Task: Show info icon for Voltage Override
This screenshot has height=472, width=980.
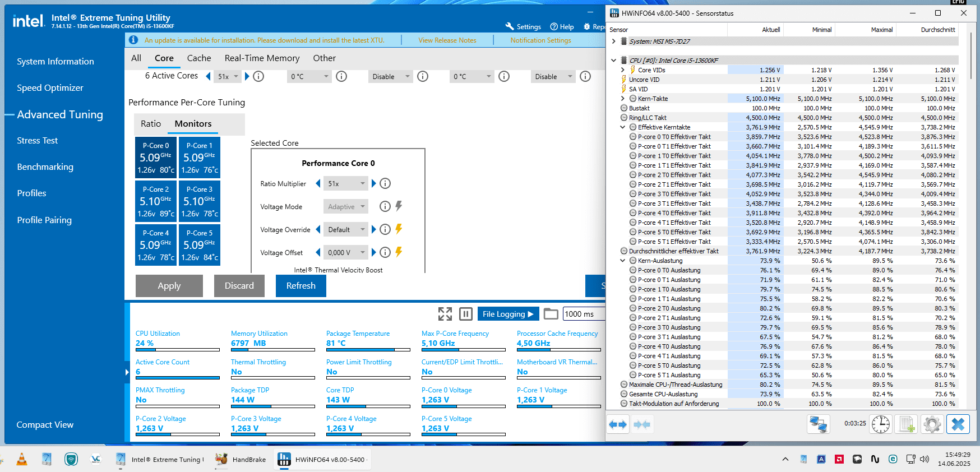Action: (385, 229)
